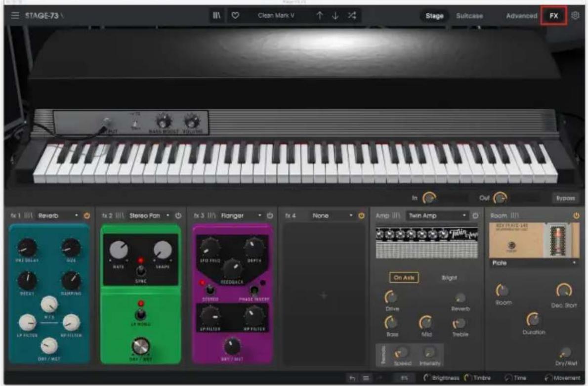
Task: Adjust the In level knob
Action: (429, 198)
